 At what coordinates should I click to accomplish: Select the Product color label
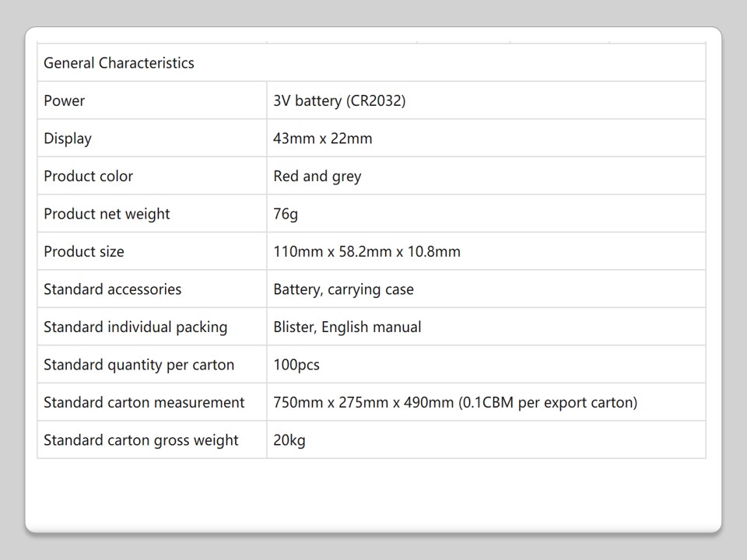coord(88,177)
